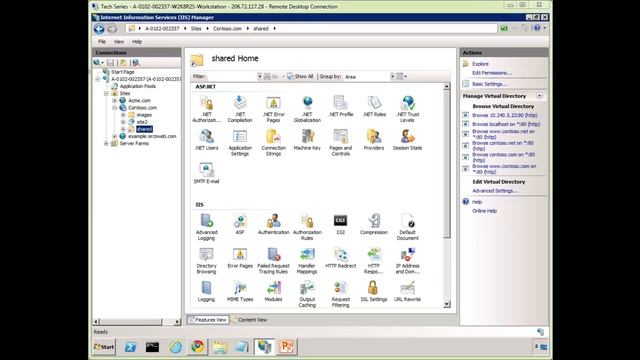The image size is (640, 360).
Task: Click the Explore action link
Action: pos(480,64)
